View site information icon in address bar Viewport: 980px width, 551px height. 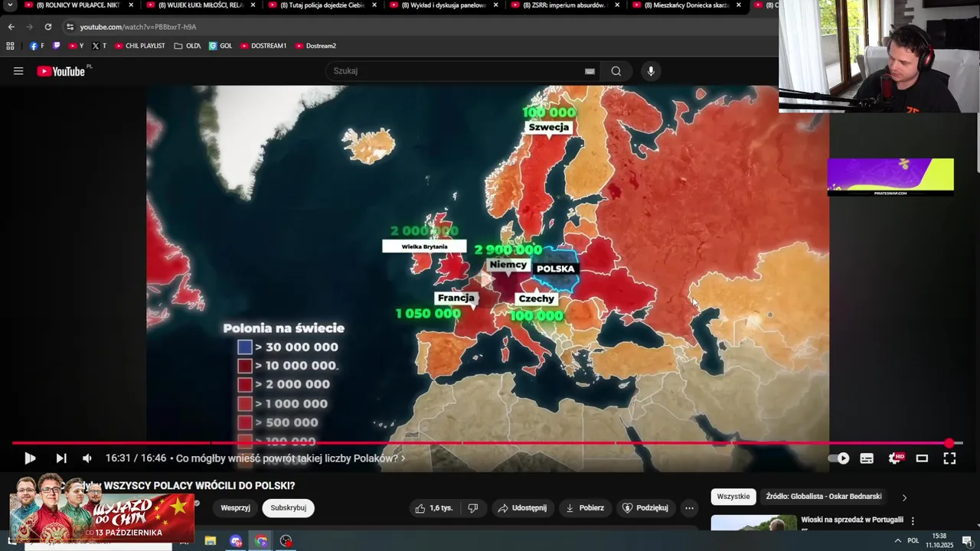pyautogui.click(x=70, y=27)
